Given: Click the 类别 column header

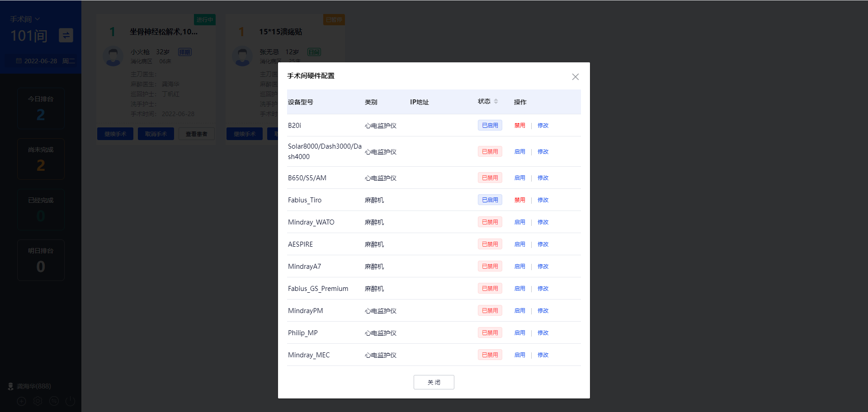Looking at the screenshot, I should point(371,102).
